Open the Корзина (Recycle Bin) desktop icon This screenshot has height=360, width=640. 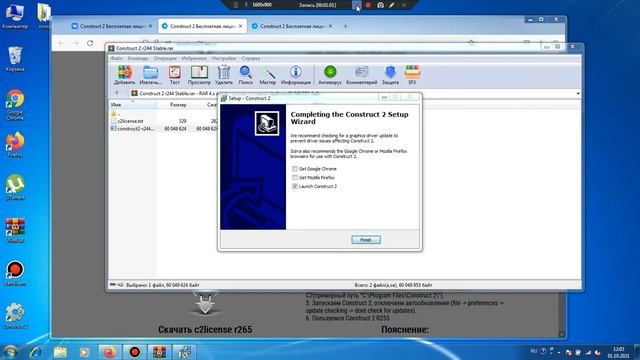[15, 59]
